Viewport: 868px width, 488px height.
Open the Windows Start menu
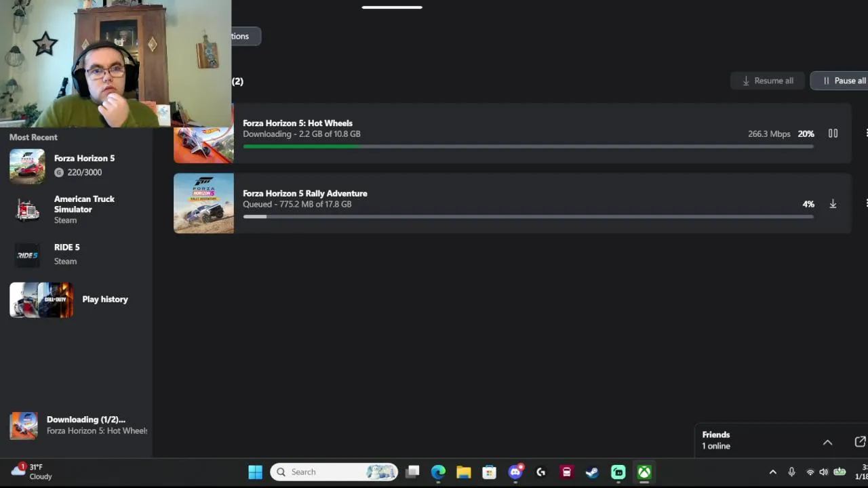pos(255,472)
